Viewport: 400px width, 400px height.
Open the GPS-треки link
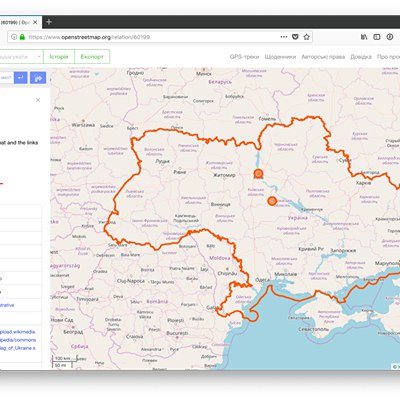[244, 57]
